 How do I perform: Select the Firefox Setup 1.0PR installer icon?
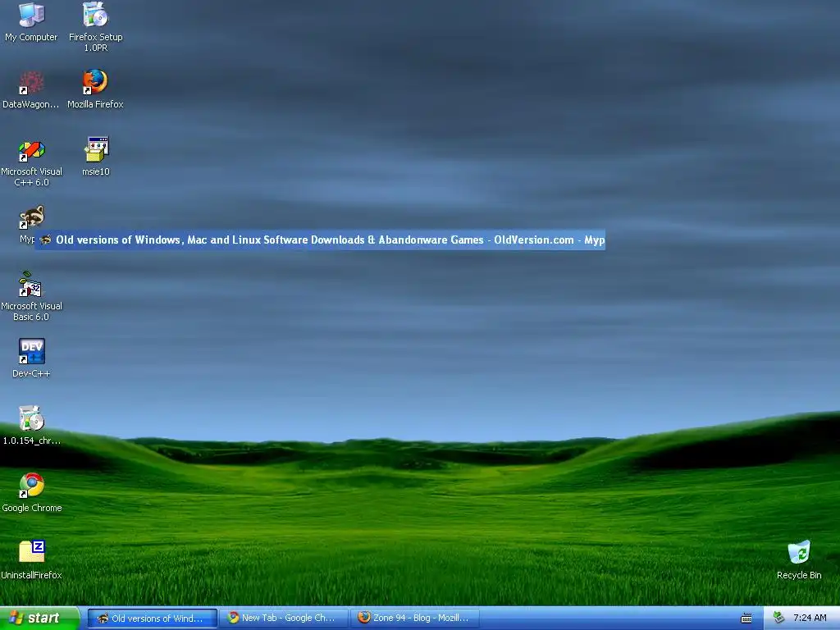(x=95, y=26)
